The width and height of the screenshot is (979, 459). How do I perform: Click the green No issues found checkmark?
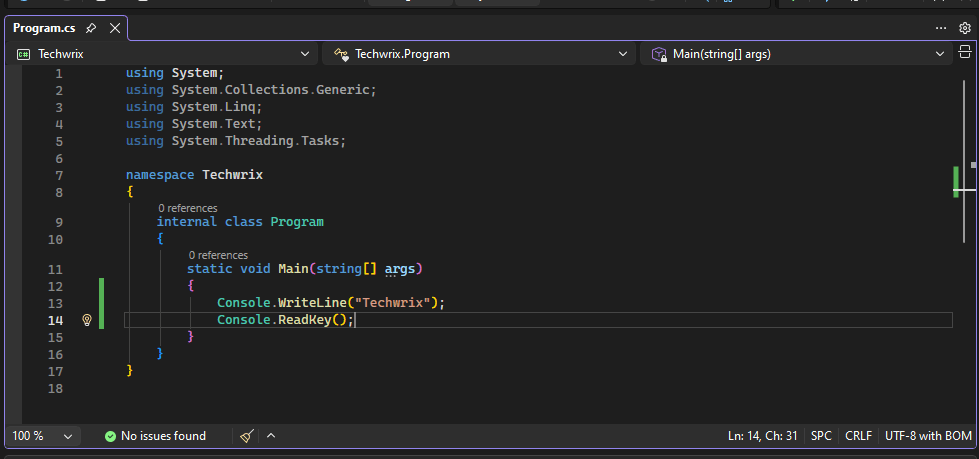click(x=110, y=436)
